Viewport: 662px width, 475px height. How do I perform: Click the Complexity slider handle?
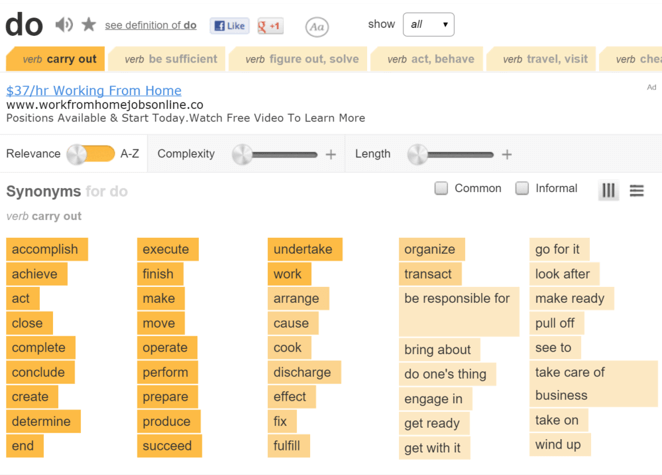243,154
